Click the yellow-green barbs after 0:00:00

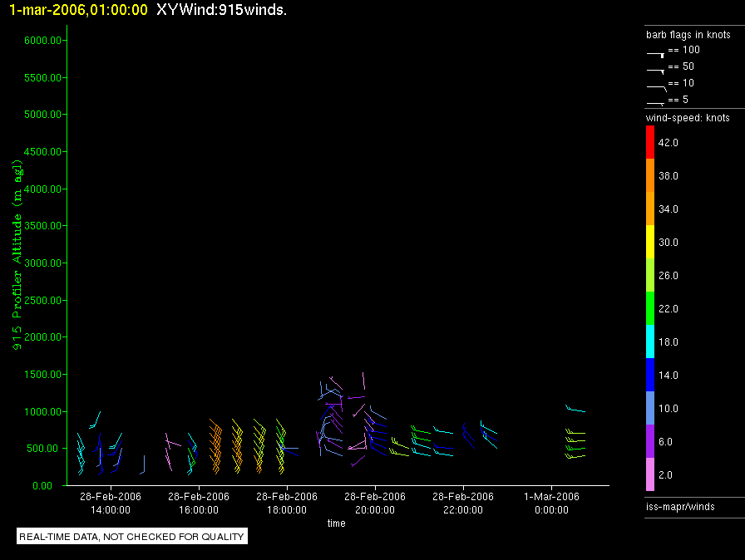coord(575,444)
